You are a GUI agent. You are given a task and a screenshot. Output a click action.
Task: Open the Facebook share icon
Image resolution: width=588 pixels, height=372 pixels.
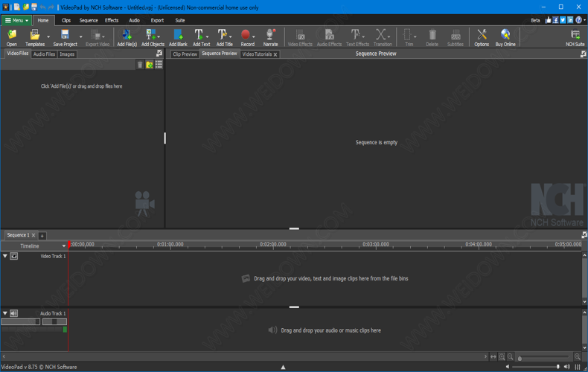(555, 20)
